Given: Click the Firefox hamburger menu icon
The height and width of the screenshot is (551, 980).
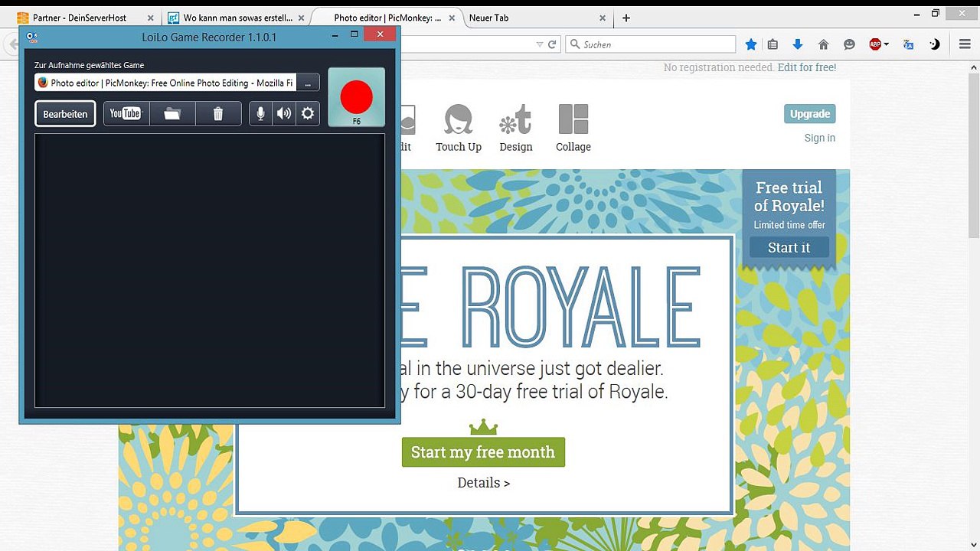Looking at the screenshot, I should click(x=965, y=44).
